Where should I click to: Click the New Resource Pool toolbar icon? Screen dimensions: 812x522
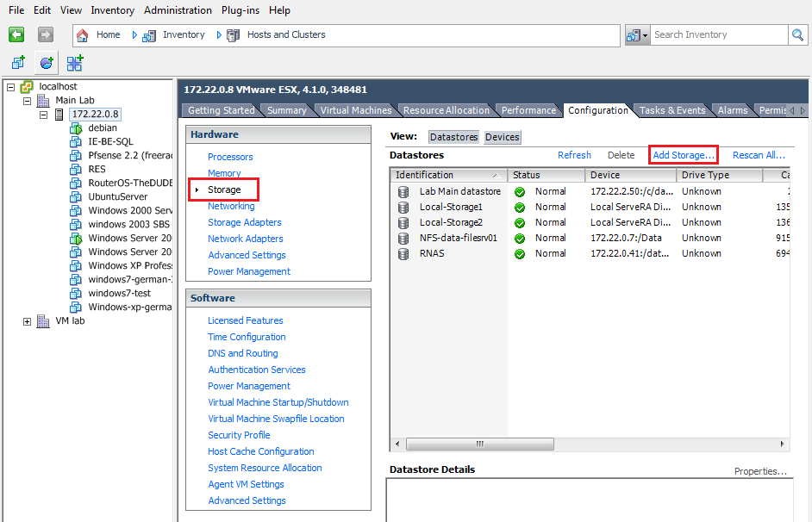point(45,63)
